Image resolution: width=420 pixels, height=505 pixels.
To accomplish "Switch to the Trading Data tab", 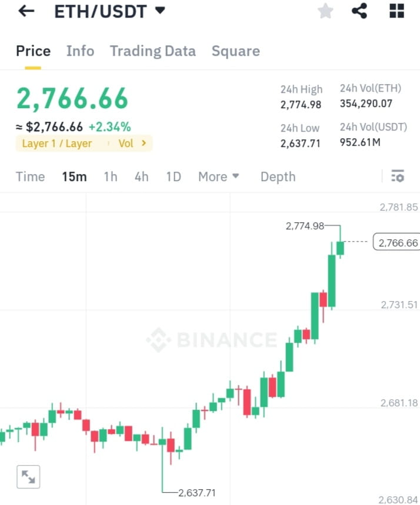I will pos(153,51).
